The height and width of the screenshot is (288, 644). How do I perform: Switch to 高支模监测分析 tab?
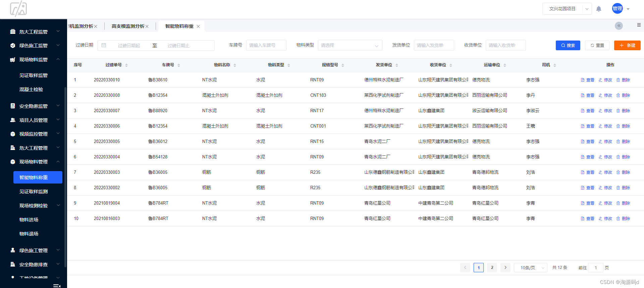(128, 26)
